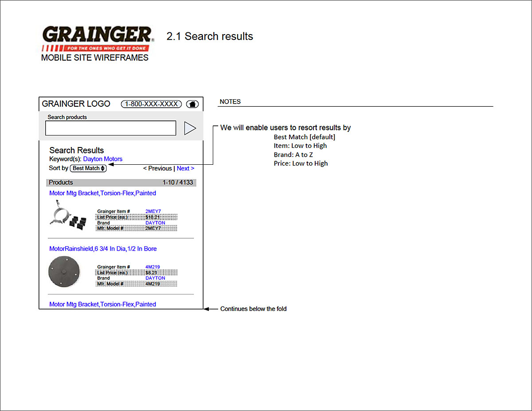
Task: Click the home icon in the mobile header
Action: 192,104
